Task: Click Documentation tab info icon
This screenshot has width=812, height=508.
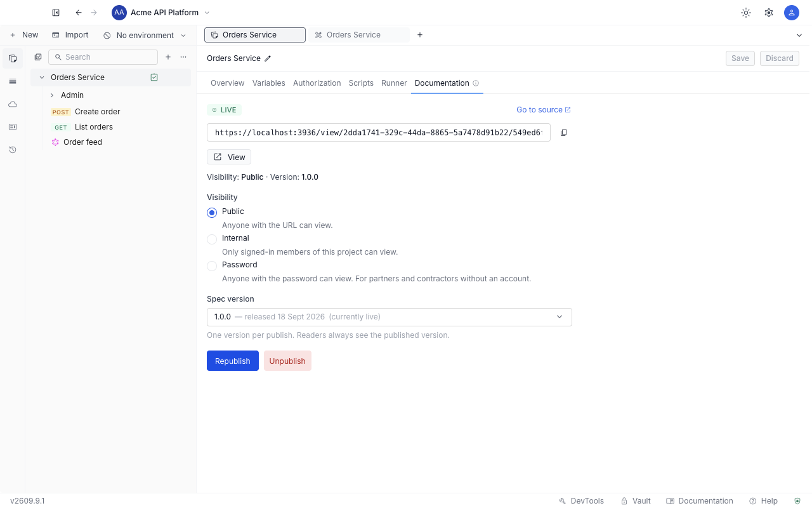Action: 476,83
